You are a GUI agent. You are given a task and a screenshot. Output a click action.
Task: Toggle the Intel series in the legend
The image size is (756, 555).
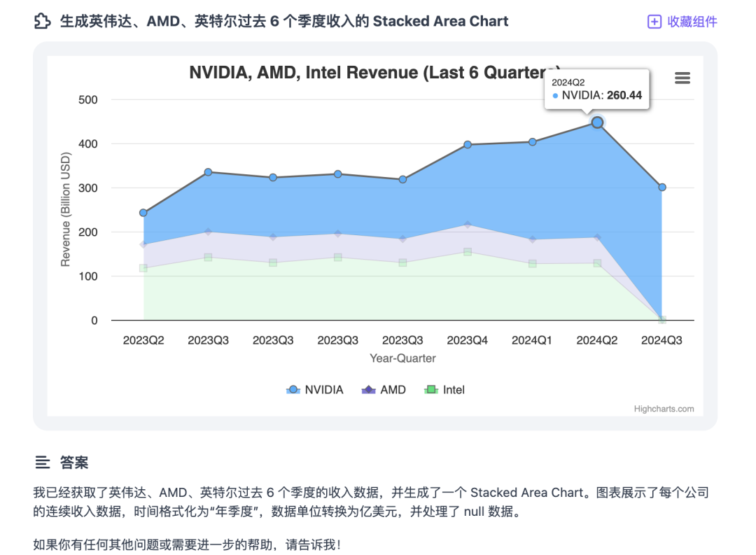tap(444, 390)
